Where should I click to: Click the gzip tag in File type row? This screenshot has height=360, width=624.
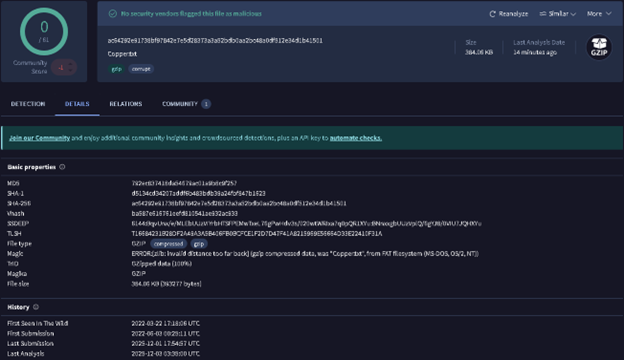(x=199, y=244)
